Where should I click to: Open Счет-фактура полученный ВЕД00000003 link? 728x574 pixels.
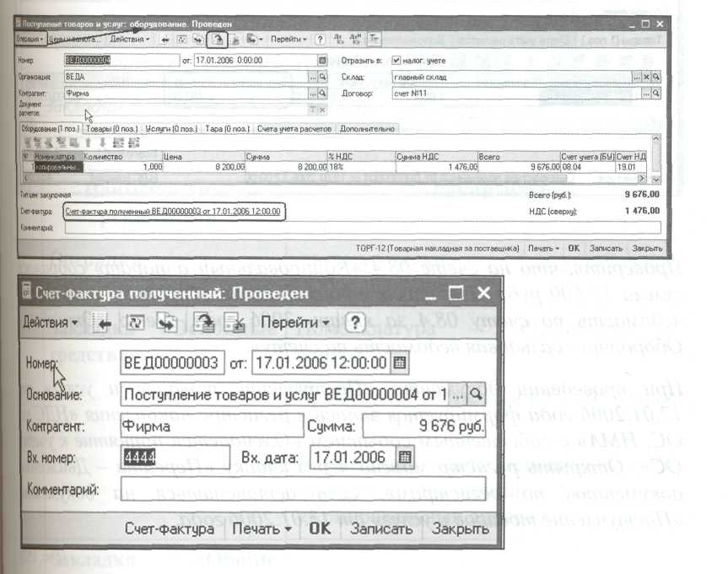(x=173, y=212)
